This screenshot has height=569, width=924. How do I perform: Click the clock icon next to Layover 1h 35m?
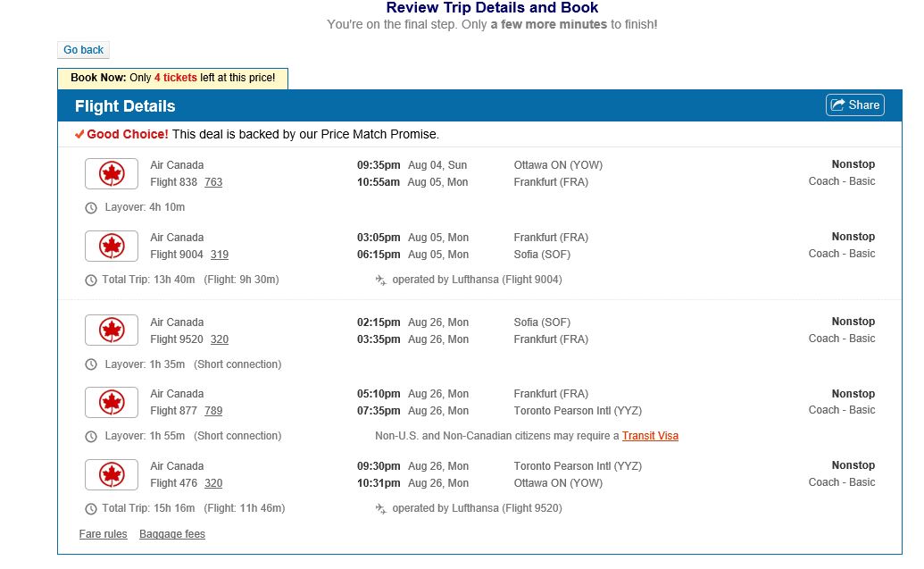click(90, 364)
